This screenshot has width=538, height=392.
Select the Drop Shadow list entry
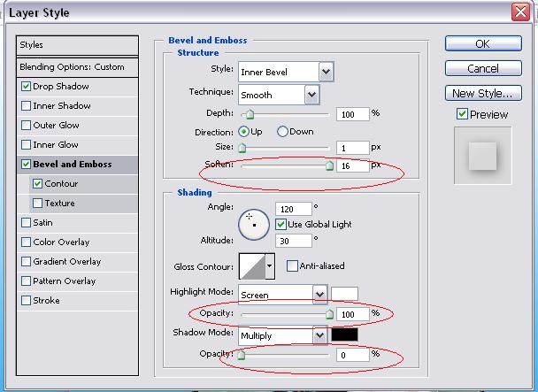78,86
